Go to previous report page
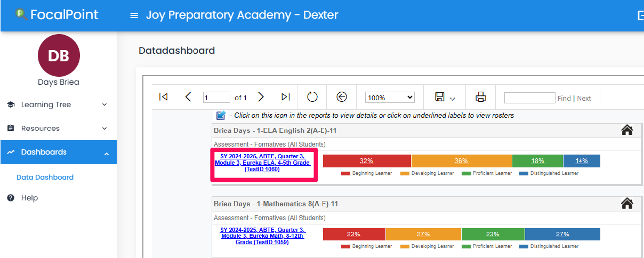Screen dimensions: 644x258 click(x=188, y=97)
